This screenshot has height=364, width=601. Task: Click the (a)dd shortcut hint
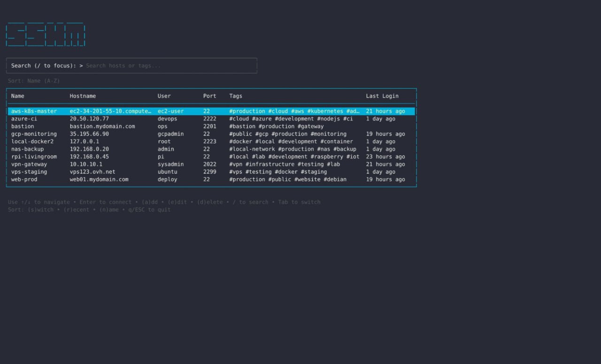(151, 202)
